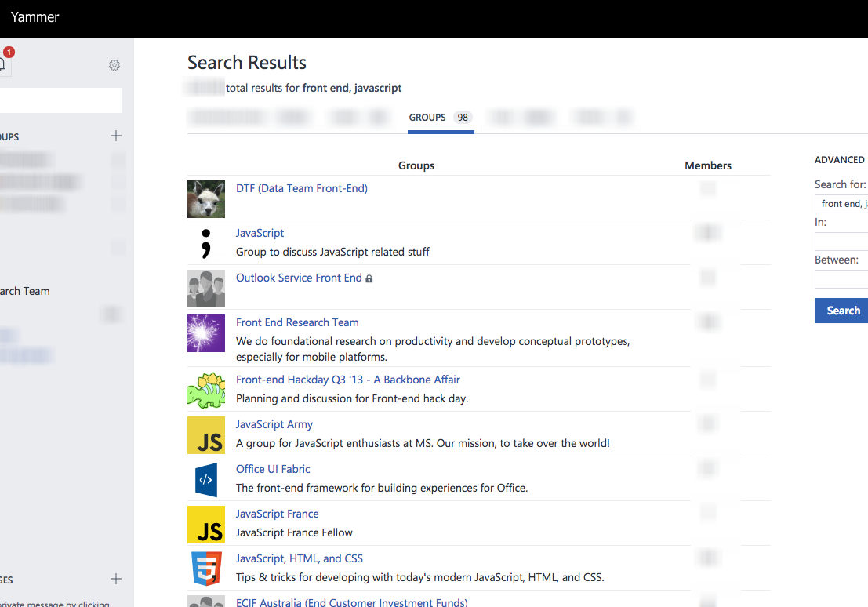This screenshot has width=868, height=607.
Task: Click the Members column header
Action: (707, 165)
